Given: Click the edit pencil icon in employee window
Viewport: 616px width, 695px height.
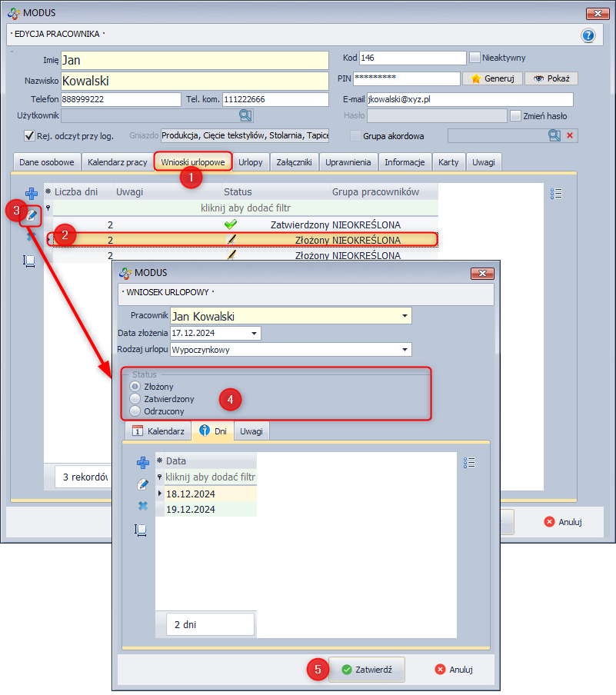Looking at the screenshot, I should [32, 216].
